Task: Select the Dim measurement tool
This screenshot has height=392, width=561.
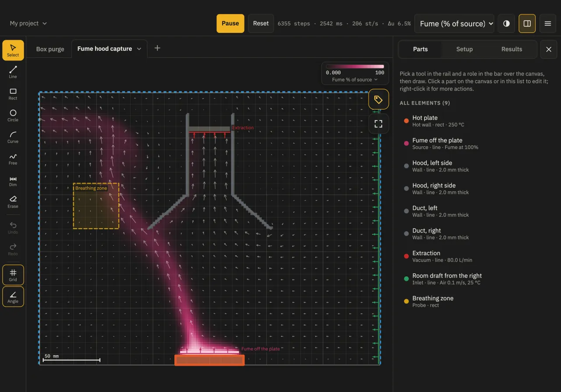Action: (x=13, y=180)
